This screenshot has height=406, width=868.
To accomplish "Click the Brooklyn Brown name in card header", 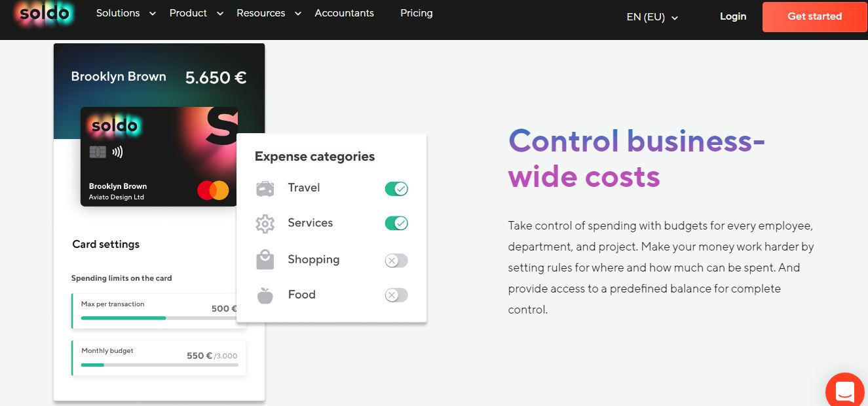I will [119, 77].
